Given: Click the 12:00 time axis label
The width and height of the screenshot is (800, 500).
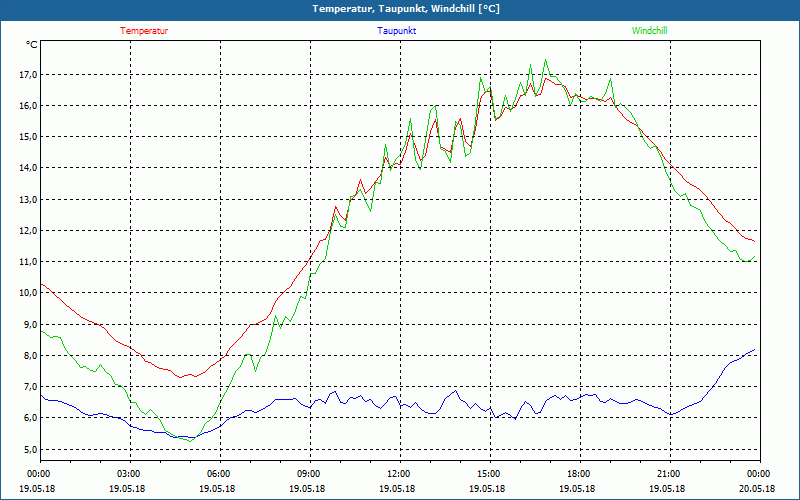Looking at the screenshot, I should click(400, 474).
